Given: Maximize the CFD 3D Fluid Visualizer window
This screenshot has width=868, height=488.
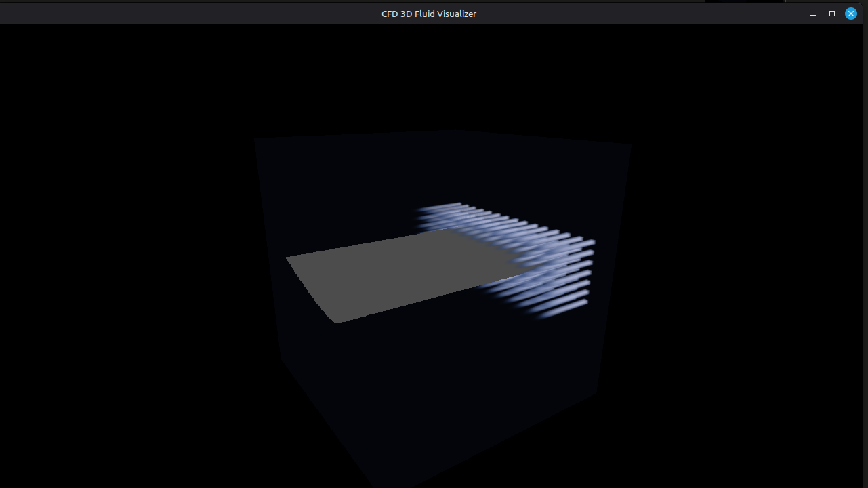Looking at the screenshot, I should coord(832,14).
